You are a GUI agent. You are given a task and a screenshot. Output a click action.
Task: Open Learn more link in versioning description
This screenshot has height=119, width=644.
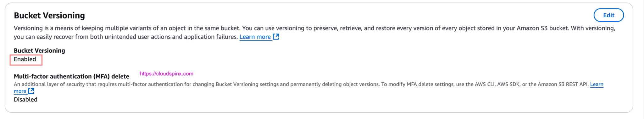[255, 37]
